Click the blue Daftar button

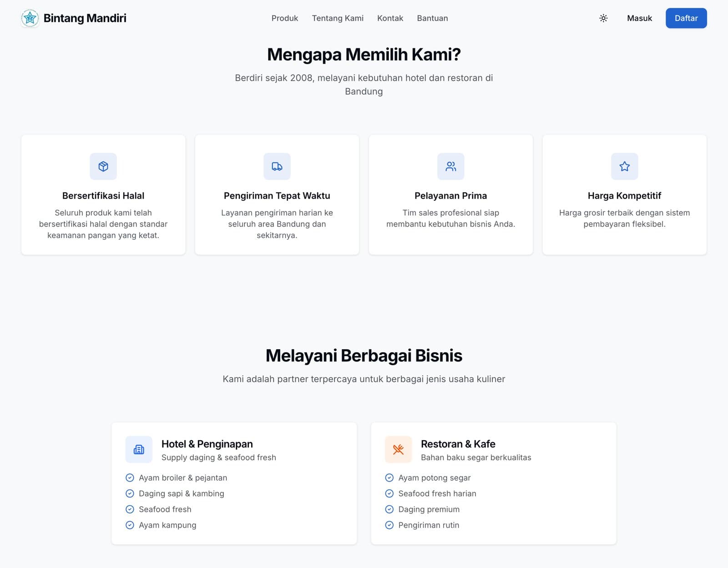click(x=686, y=18)
